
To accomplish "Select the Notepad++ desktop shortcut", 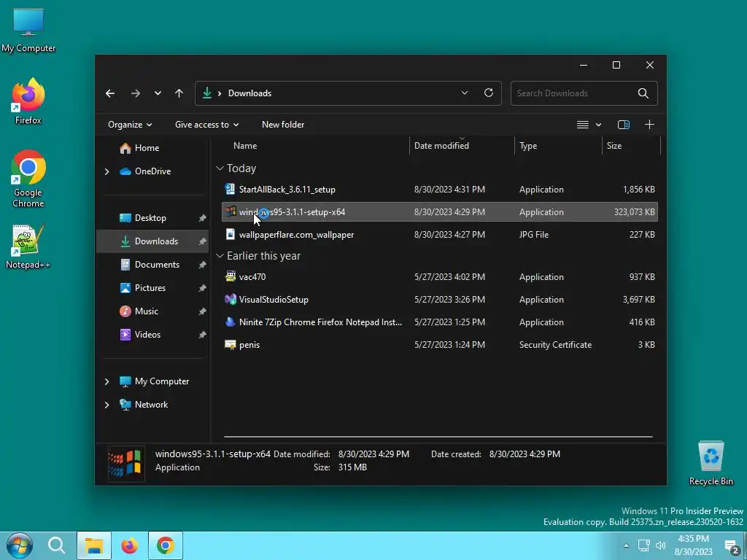I will pyautogui.click(x=28, y=246).
